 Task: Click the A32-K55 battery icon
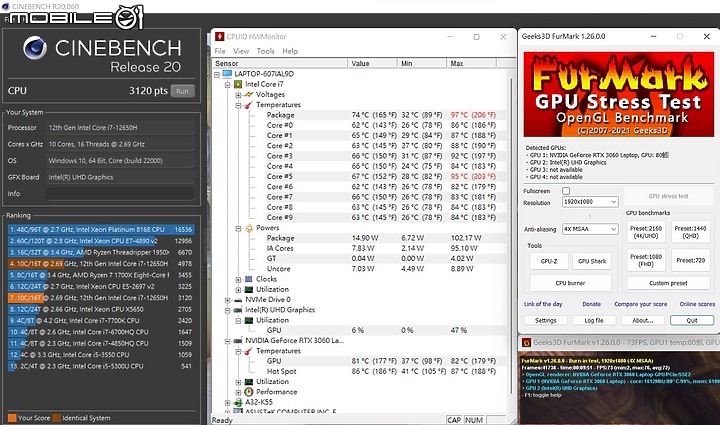[x=238, y=402]
